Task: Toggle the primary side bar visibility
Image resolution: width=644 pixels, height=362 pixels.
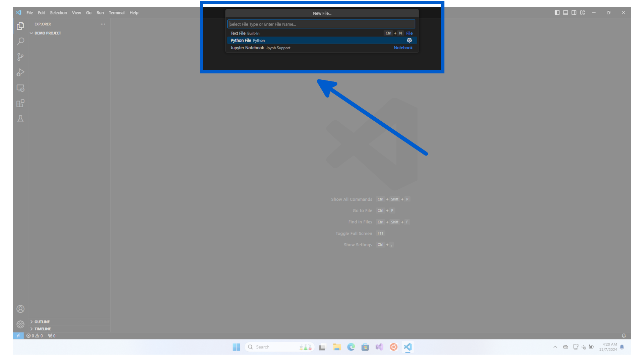Action: (557, 12)
